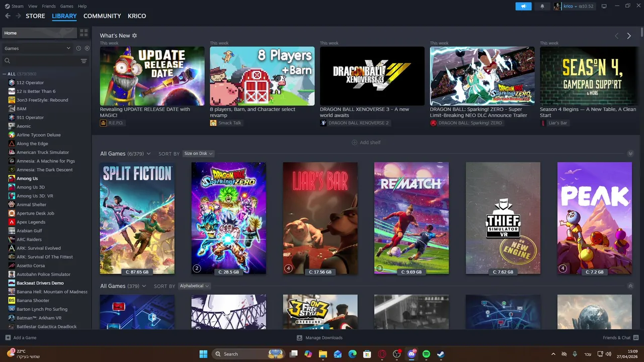Image resolution: width=644 pixels, height=362 pixels.
Task: Click Add shelf
Action: (x=366, y=142)
